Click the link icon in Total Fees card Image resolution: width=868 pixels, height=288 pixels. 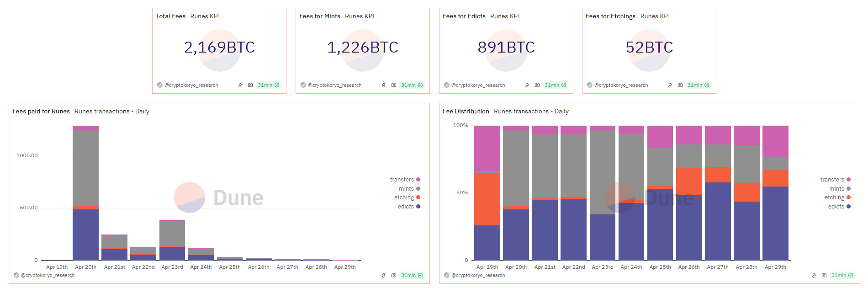240,85
